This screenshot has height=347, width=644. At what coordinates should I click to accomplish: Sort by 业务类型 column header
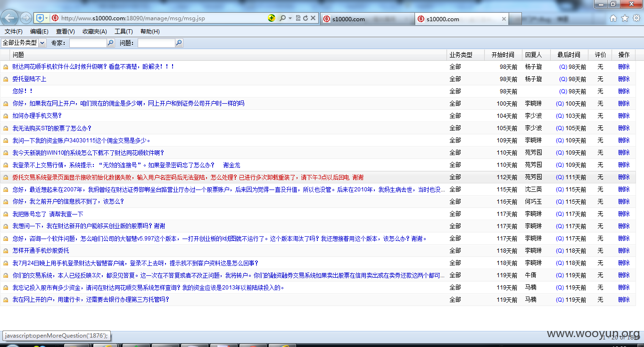(x=465, y=55)
